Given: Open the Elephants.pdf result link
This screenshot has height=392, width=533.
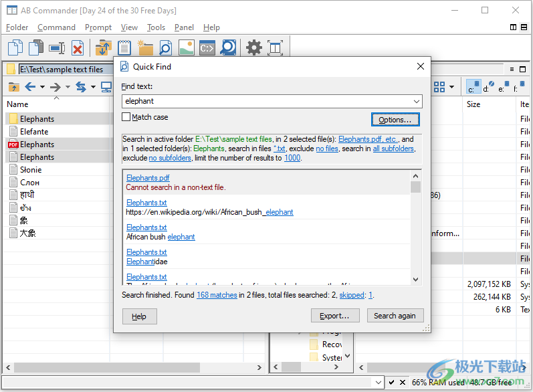Looking at the screenshot, I should tap(148, 178).
